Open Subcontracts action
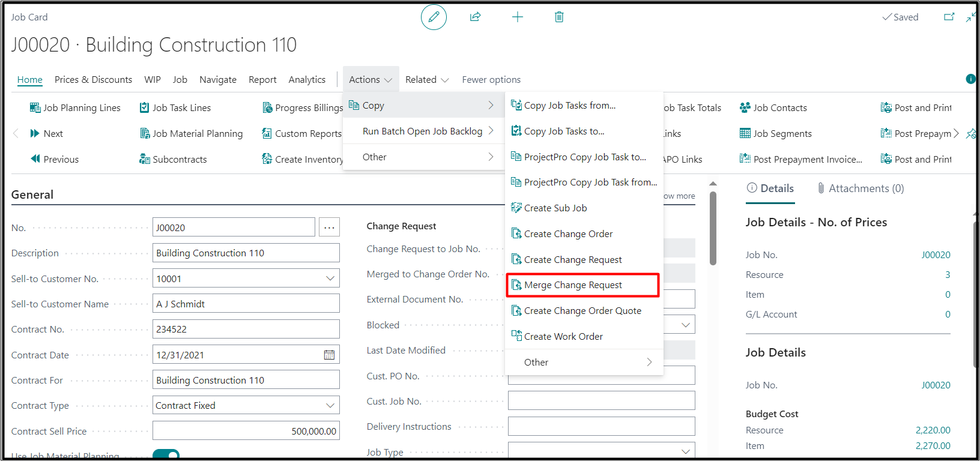 point(173,159)
